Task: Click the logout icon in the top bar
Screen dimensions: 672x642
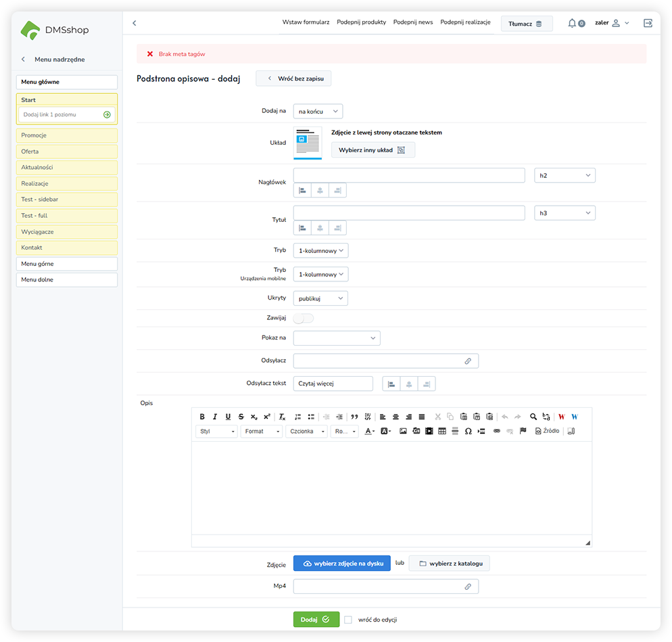Action: 648,23
